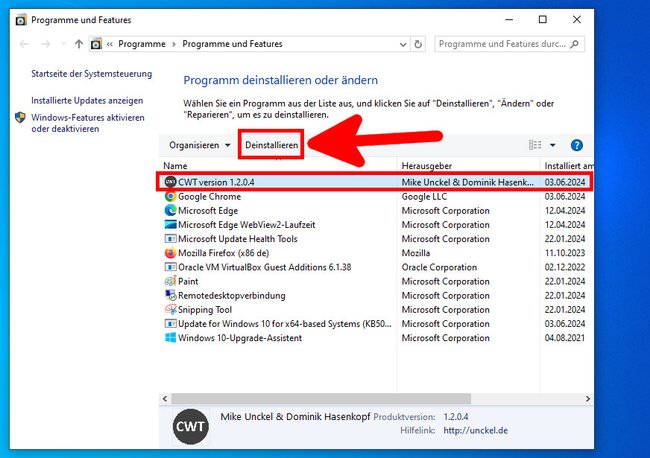
Task: Select Remotedesktopverbindung icon
Action: (x=170, y=295)
